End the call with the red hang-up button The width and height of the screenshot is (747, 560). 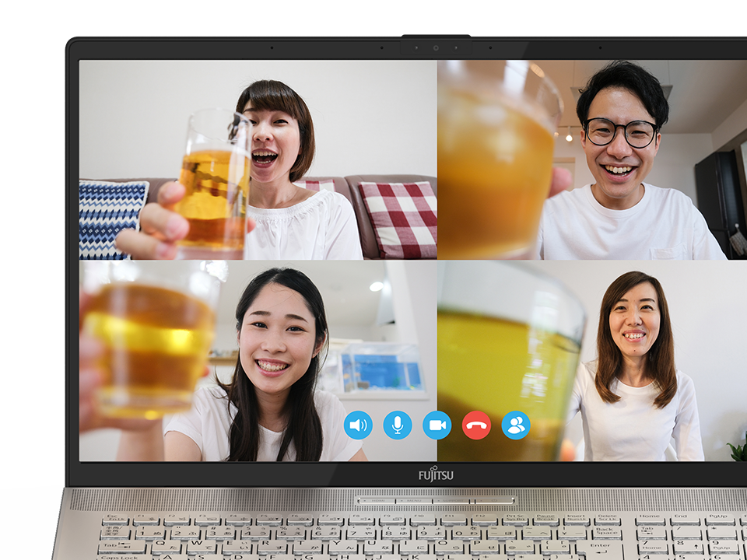tap(476, 425)
